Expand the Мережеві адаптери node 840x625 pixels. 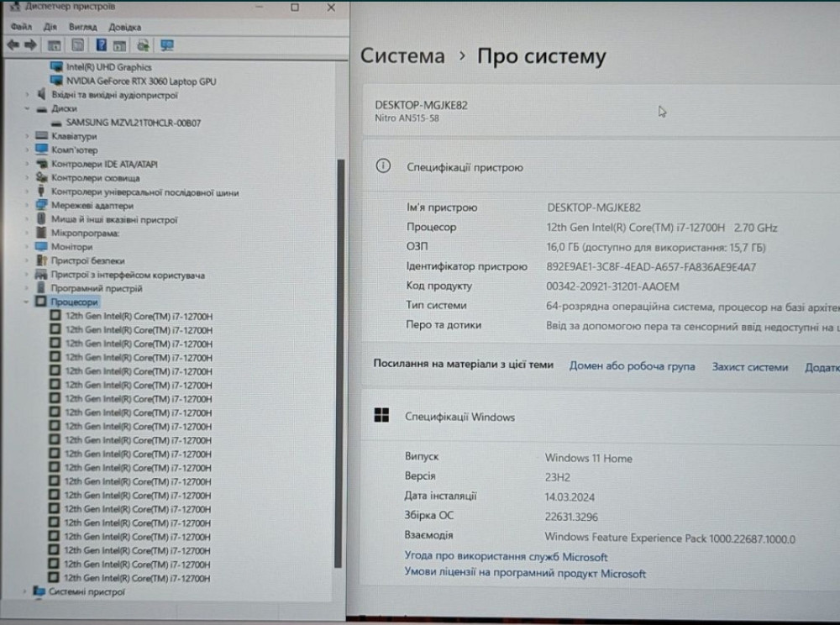click(27, 205)
